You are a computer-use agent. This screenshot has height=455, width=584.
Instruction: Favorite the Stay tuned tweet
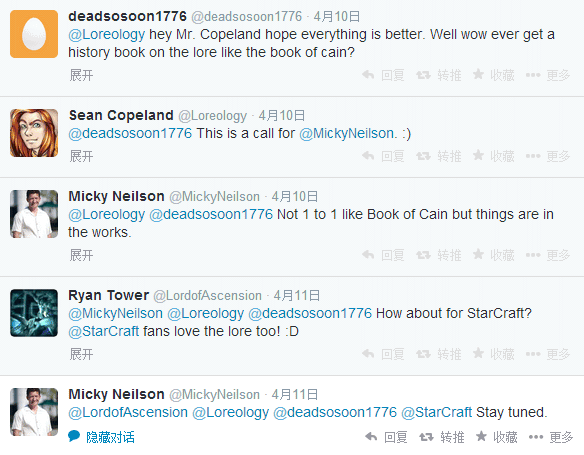coord(496,437)
